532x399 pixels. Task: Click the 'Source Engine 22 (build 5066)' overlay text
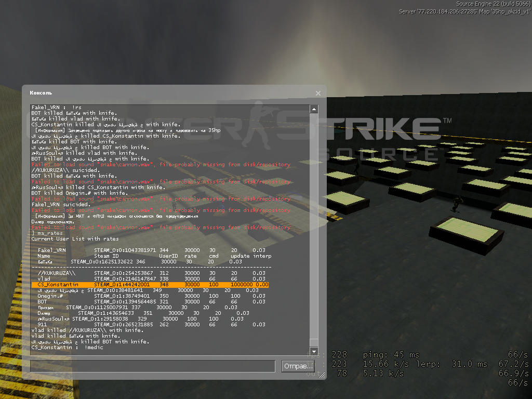click(494, 4)
